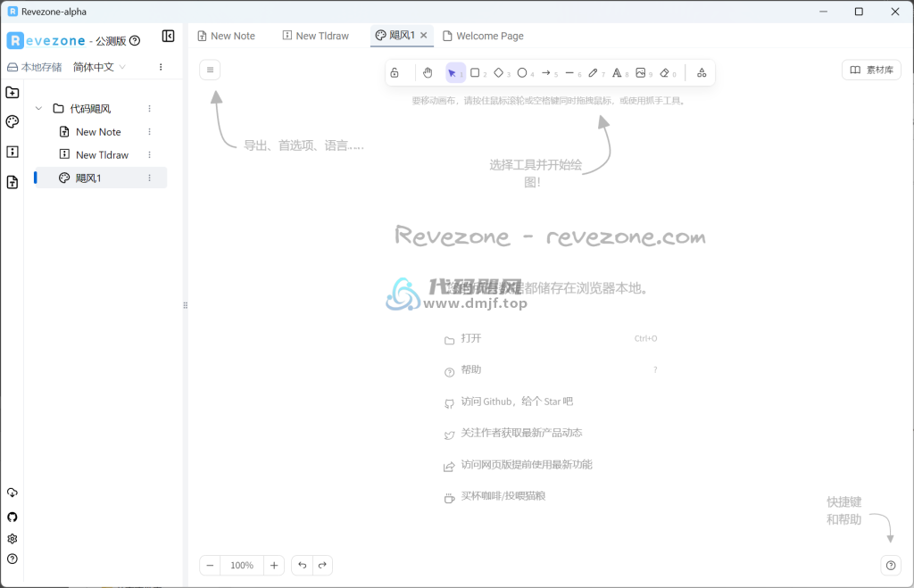
Task: Open the more options menu beside language
Action: pos(161,67)
